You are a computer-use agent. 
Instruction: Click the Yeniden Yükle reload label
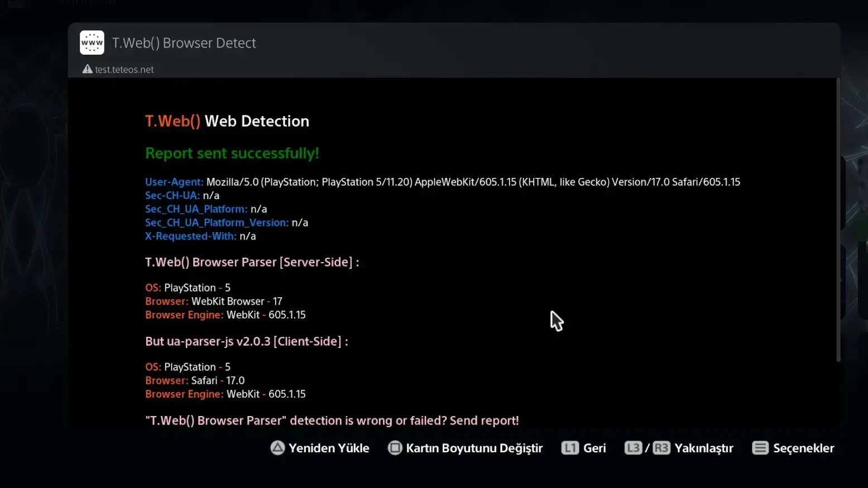pyautogui.click(x=329, y=448)
